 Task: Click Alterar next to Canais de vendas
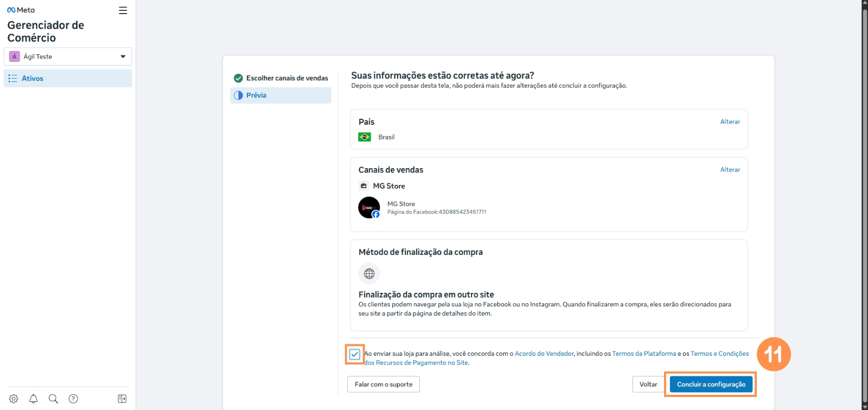tap(730, 170)
